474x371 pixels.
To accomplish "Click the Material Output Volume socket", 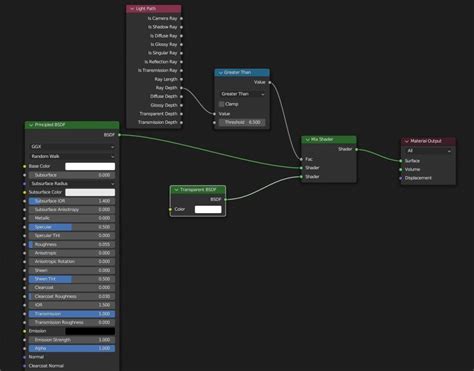I will point(401,170).
